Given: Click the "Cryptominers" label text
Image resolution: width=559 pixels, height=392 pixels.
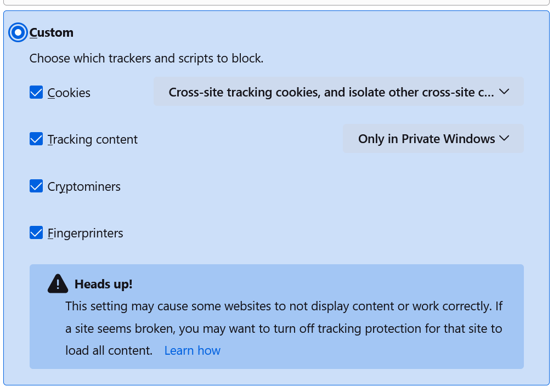Looking at the screenshot, I should (84, 187).
